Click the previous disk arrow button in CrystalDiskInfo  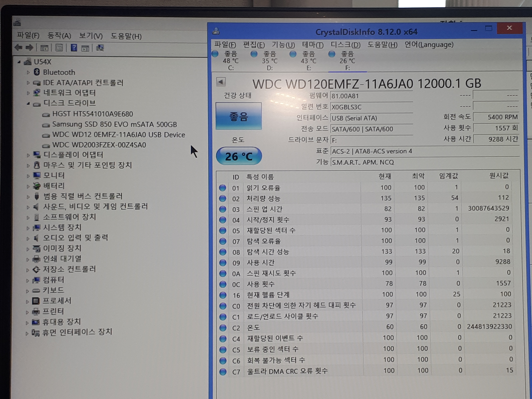pyautogui.click(x=221, y=82)
